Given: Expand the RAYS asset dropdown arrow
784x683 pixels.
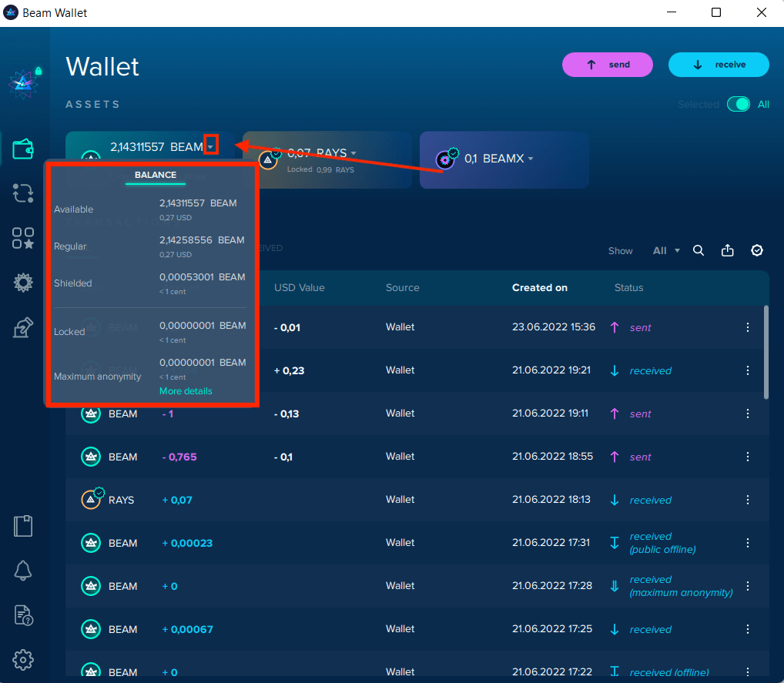Looking at the screenshot, I should (353, 153).
